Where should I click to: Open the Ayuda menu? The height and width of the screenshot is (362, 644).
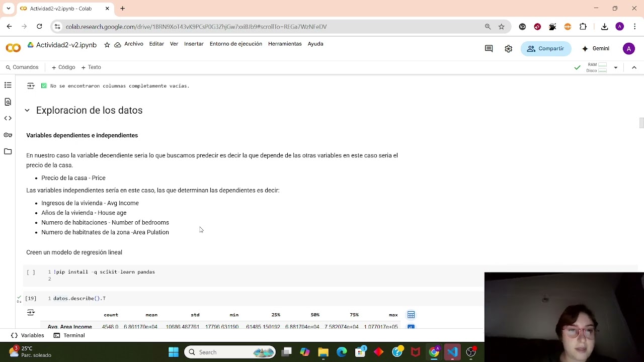315,44
